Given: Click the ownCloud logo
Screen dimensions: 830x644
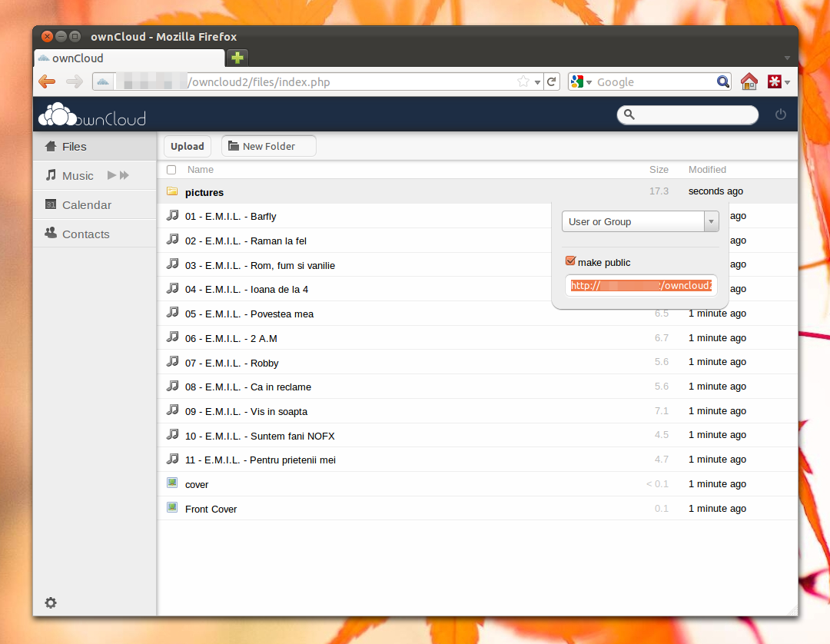Looking at the screenshot, I should tap(93, 115).
